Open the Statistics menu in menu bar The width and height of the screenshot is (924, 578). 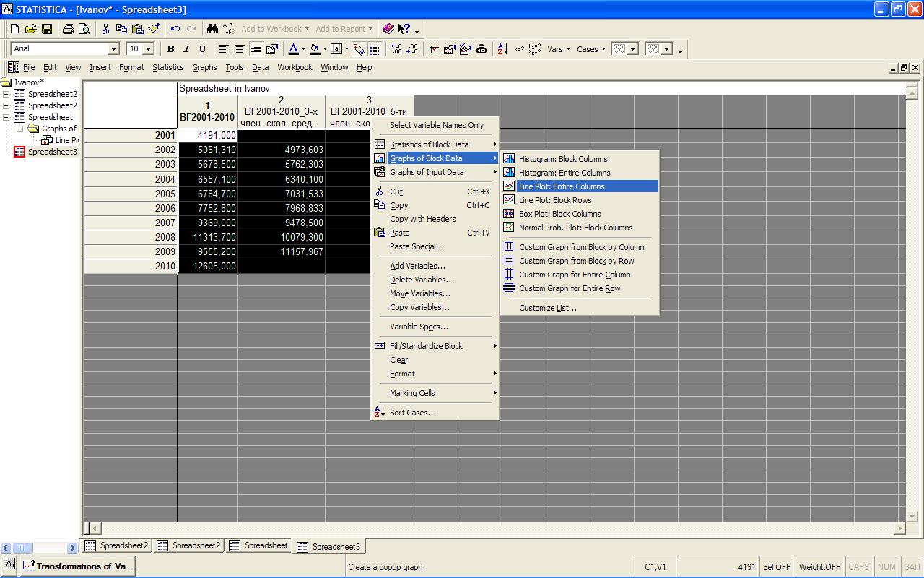pos(167,67)
